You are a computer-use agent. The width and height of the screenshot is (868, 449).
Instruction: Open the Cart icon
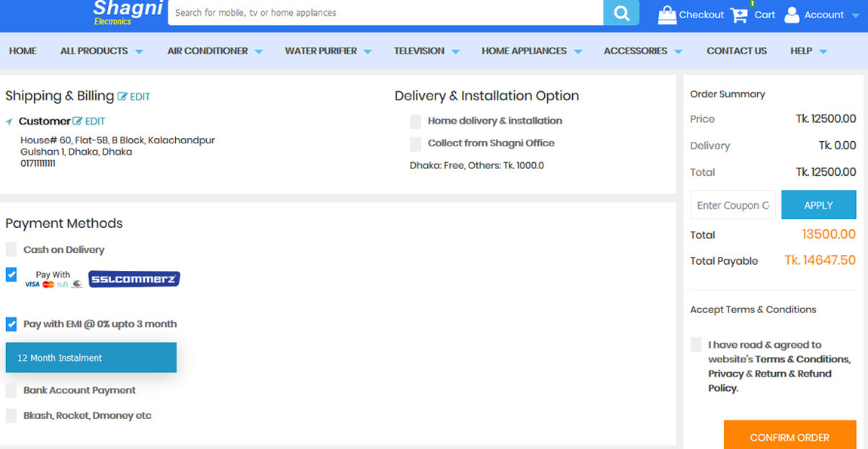[739, 15]
